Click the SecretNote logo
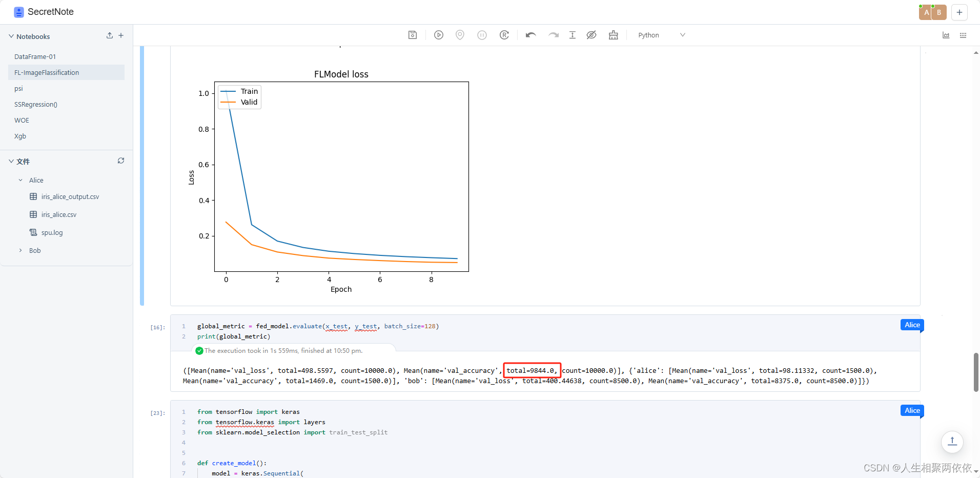The height and width of the screenshot is (478, 980). [x=19, y=12]
